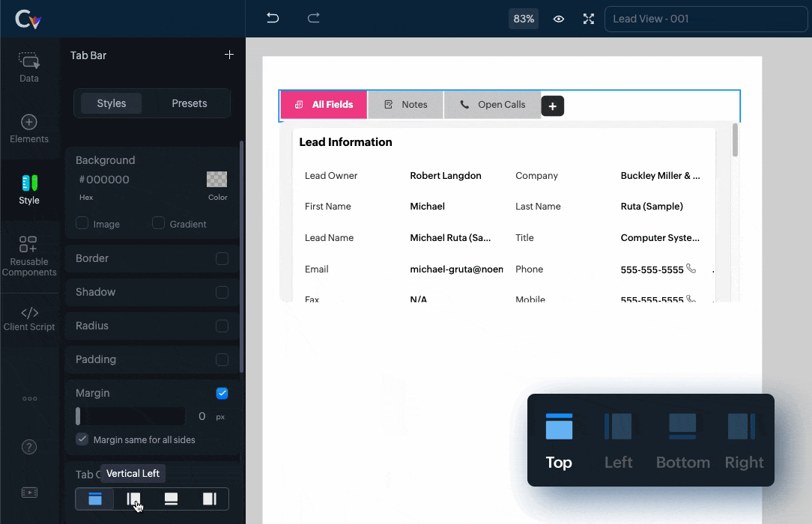Open the 83% zoom level dropdown
The image size is (812, 524).
click(522, 19)
